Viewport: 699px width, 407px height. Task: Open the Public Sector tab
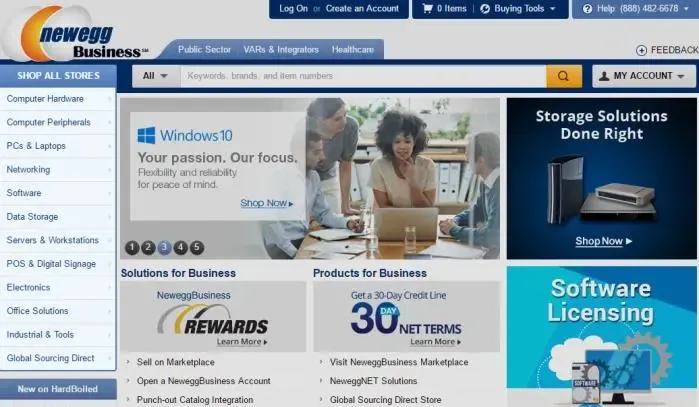(x=204, y=49)
